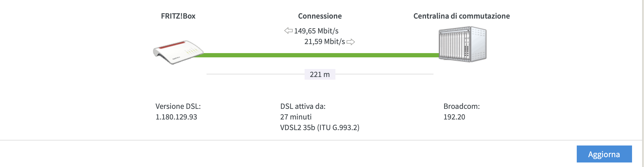This screenshot has height=167, width=644.
Task: Click the switching exchange rack icon
Action: point(462,44)
